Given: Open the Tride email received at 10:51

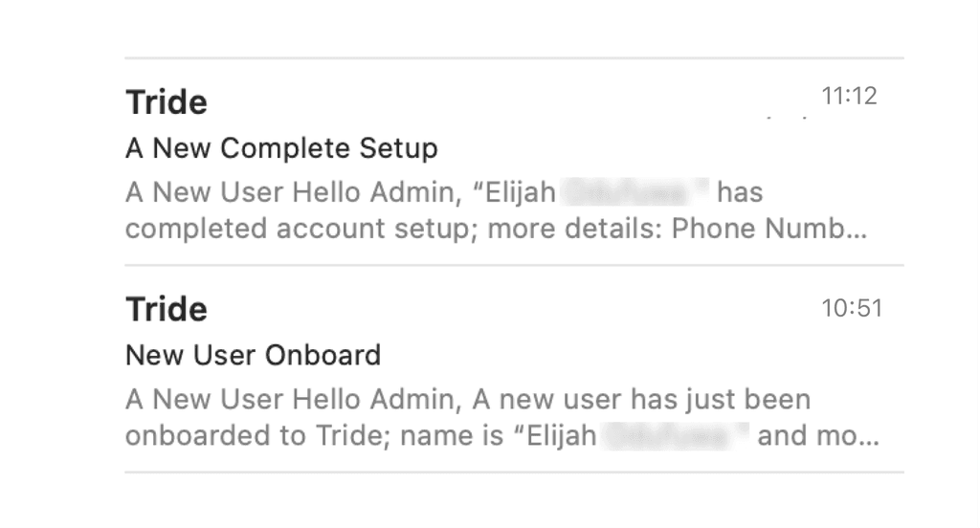Looking at the screenshot, I should (x=514, y=368).
